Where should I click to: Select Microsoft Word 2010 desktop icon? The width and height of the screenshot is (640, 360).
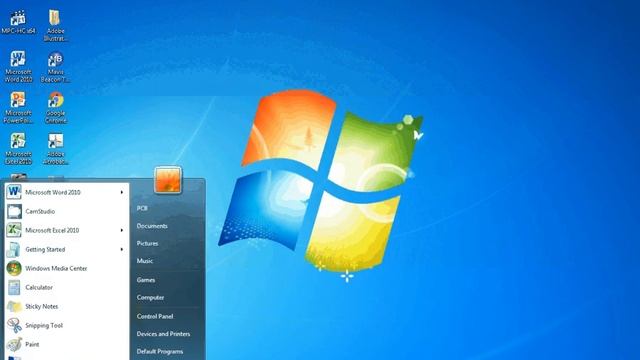tap(18, 67)
